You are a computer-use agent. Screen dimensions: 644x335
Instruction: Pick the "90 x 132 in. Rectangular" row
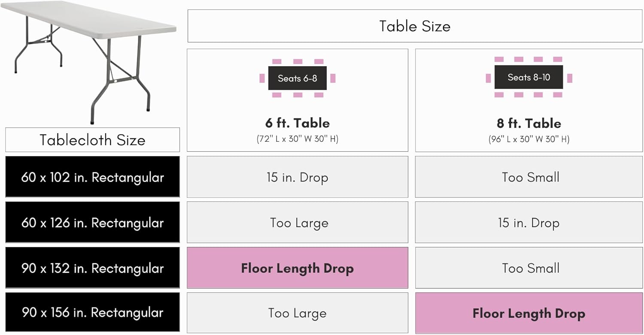point(92,268)
